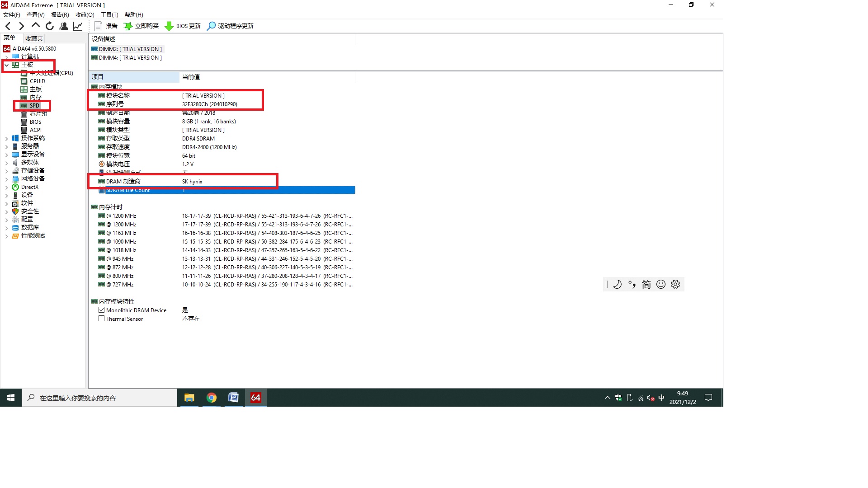
Task: Open the graph chart toolbar icon
Action: [x=78, y=26]
